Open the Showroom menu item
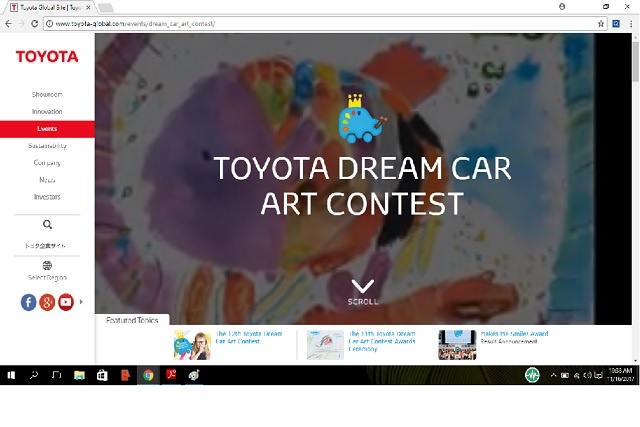The image size is (640, 427). pyautogui.click(x=47, y=94)
